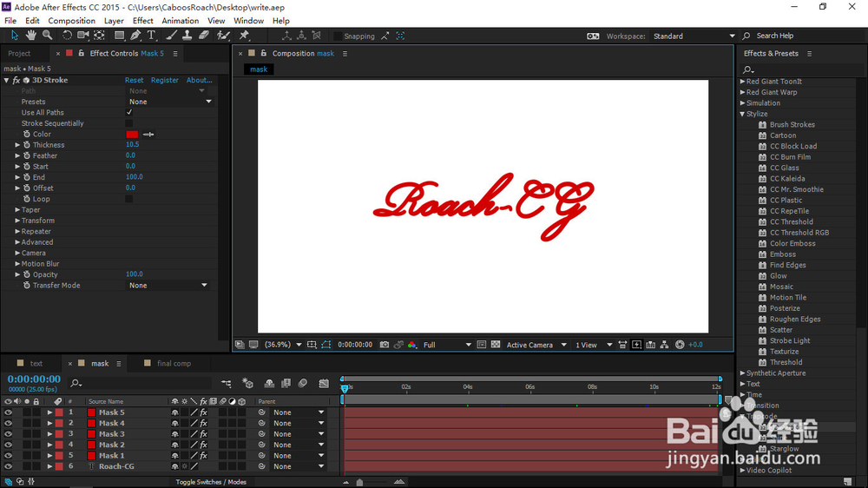The width and height of the screenshot is (868, 488).
Task: Toggle transparency grid in viewer
Action: [496, 345]
